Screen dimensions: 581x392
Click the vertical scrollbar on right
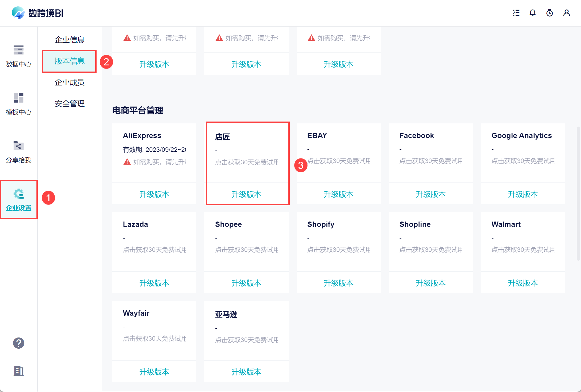[x=578, y=194]
